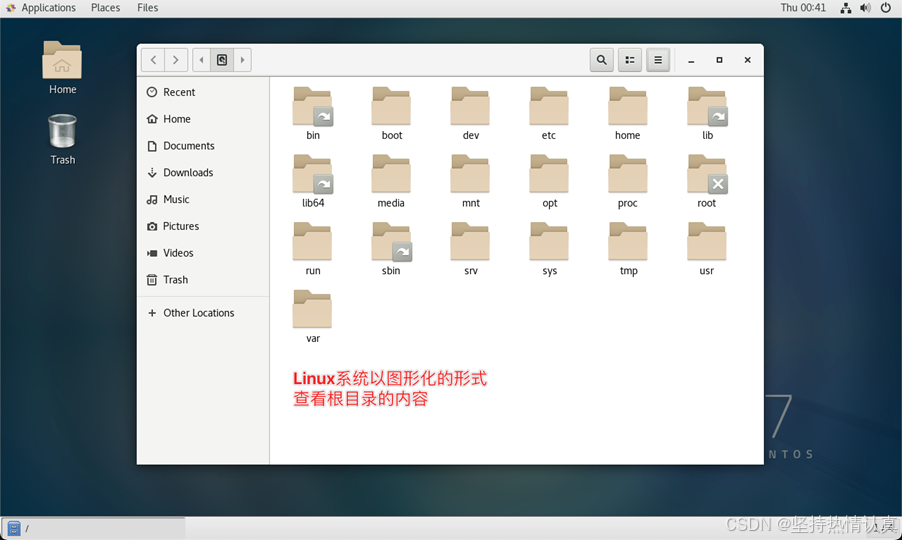Click the taskbar window entry for /
Screen dimensions: 902x540
pos(94,528)
